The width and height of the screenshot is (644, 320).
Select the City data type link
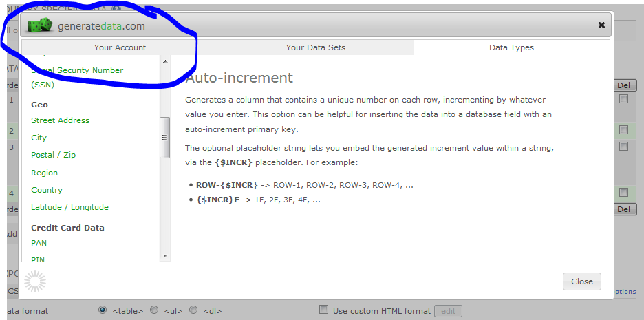click(x=39, y=138)
